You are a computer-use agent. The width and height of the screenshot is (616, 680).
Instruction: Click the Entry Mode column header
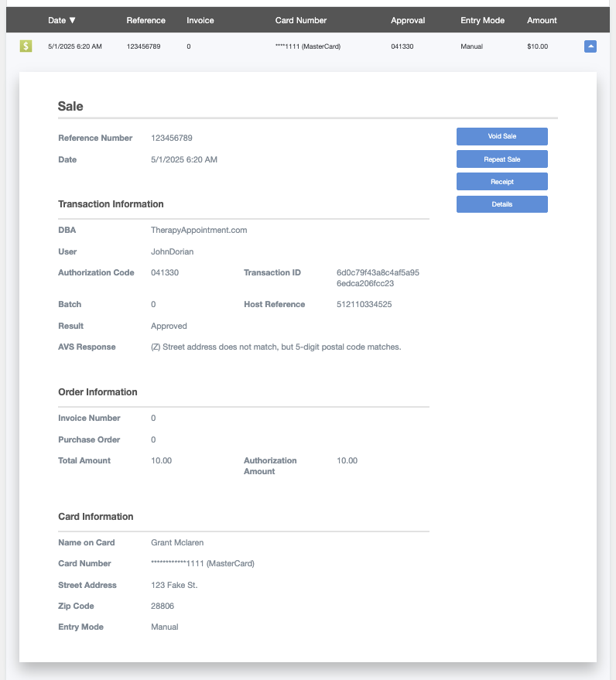(x=482, y=20)
